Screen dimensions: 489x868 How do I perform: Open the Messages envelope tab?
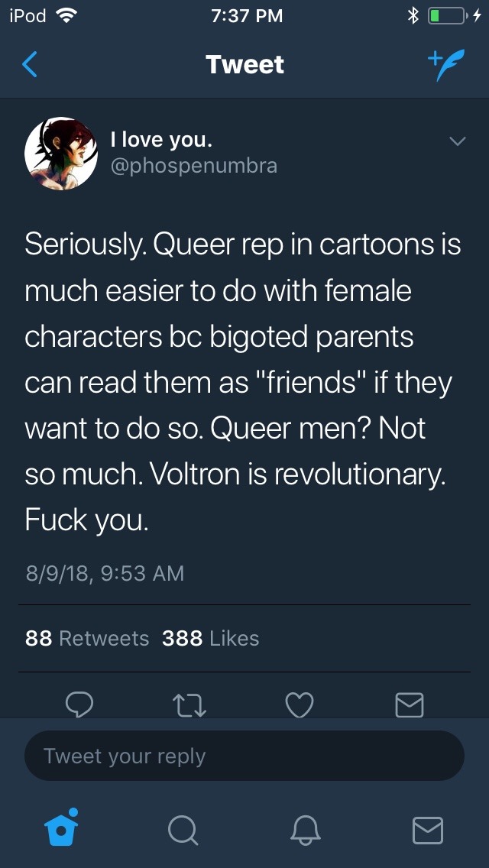point(427,829)
